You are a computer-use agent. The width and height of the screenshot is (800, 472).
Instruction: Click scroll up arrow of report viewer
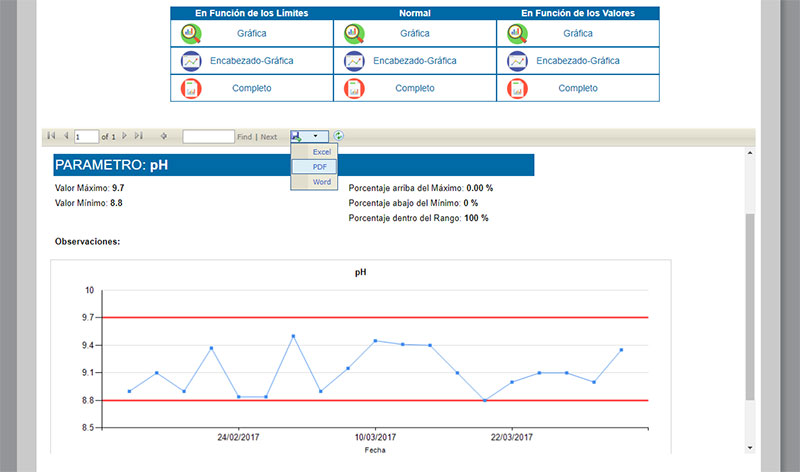pos(749,153)
